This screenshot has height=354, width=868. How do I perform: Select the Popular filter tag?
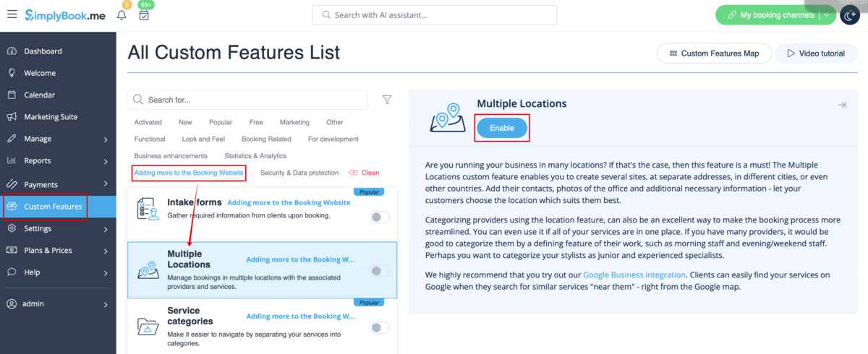tap(221, 122)
